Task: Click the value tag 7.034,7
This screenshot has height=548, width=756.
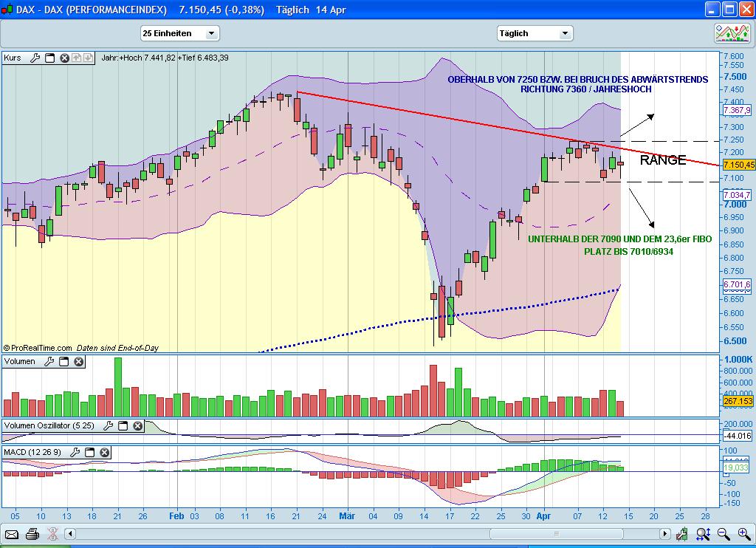Action: tap(738, 195)
